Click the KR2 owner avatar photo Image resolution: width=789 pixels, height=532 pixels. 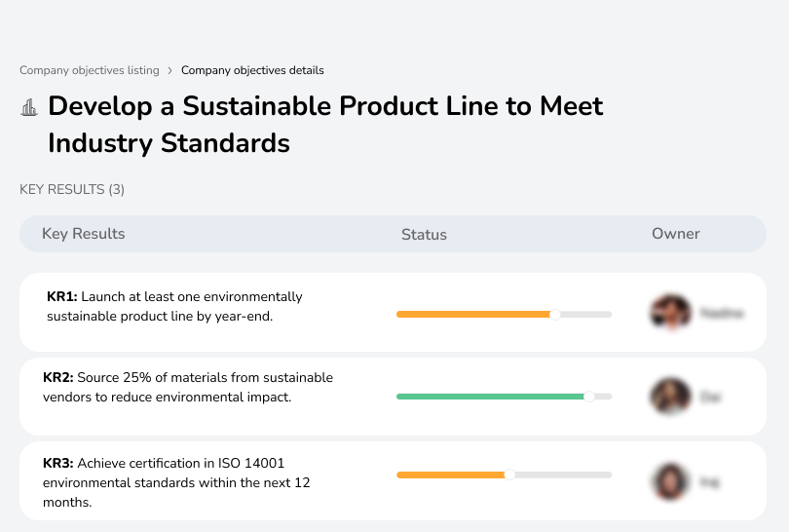coord(670,397)
